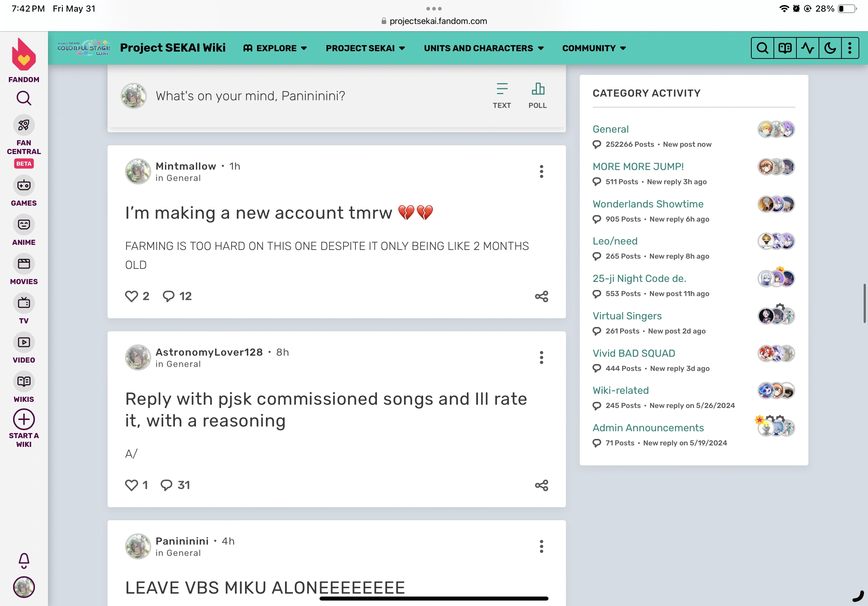
Task: Like AstronomyLover128's song rating post
Action: click(131, 485)
